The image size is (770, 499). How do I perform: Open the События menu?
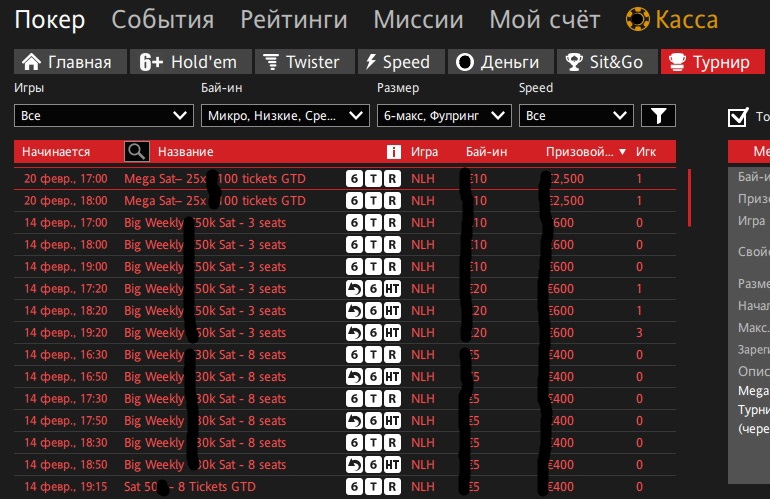pyautogui.click(x=163, y=20)
